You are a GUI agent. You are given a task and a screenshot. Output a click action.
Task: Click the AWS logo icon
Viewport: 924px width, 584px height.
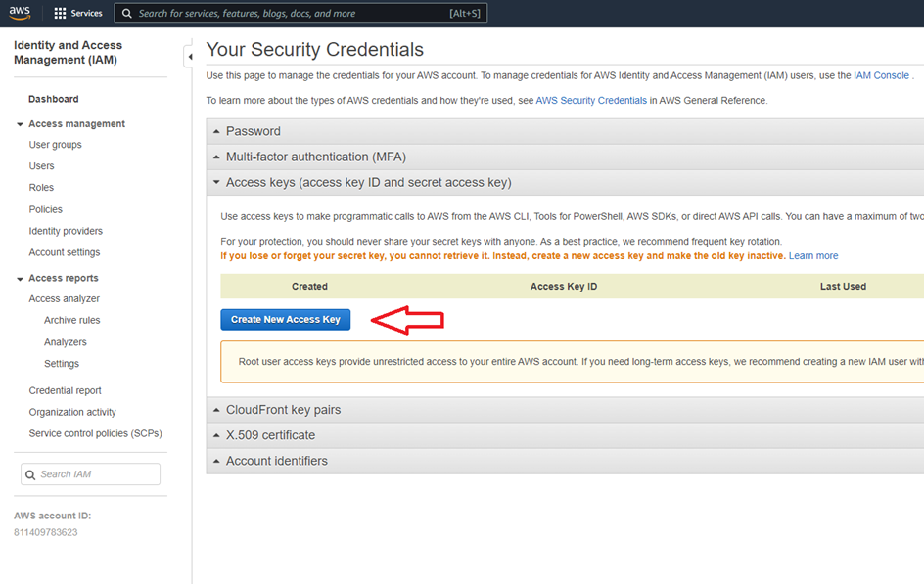[x=21, y=14]
